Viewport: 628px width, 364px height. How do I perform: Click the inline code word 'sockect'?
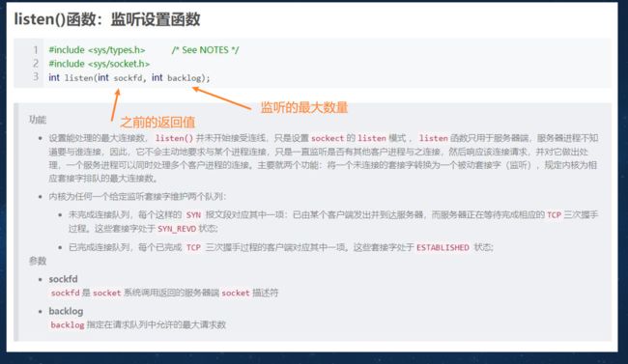click(328, 138)
